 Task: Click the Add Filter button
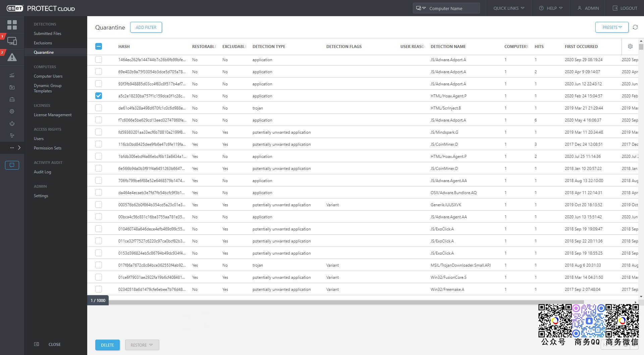(146, 27)
